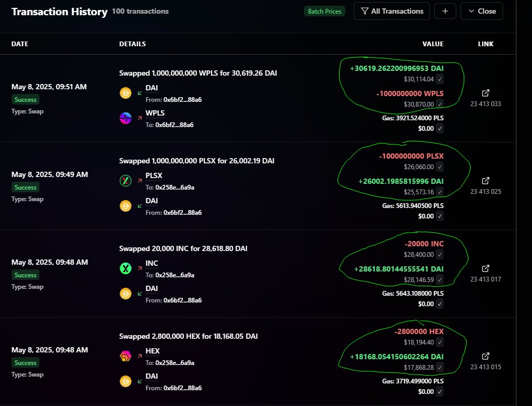Click the DAI token icon in HEX swap
The height and width of the screenshot is (406, 532).
[126, 381]
